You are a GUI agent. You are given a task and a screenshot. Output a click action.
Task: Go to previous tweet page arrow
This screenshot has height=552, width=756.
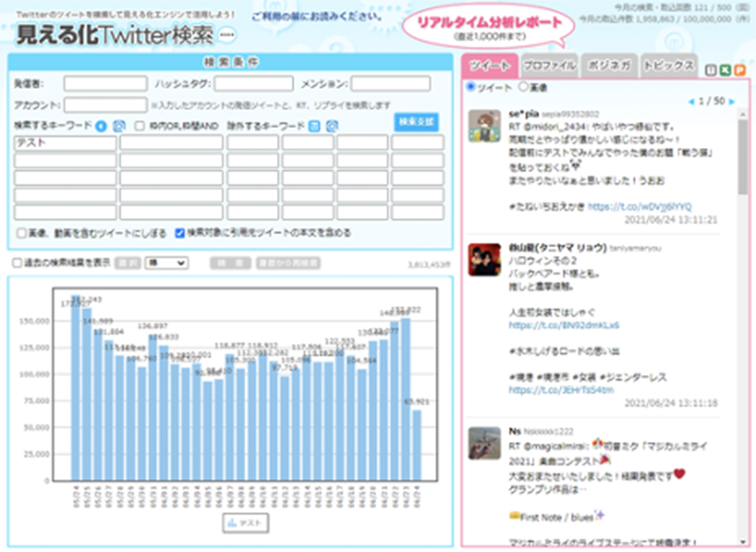692,102
